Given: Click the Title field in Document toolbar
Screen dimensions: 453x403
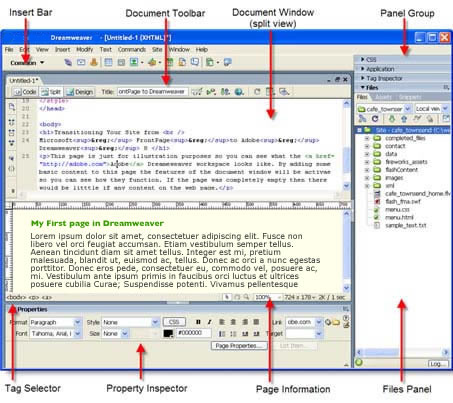Looking at the screenshot, I should (152, 91).
